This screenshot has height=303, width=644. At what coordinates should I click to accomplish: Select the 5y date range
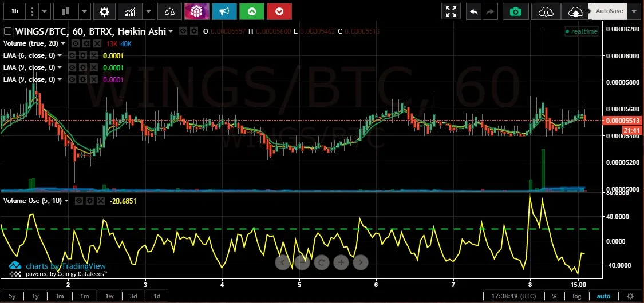tap(12, 296)
